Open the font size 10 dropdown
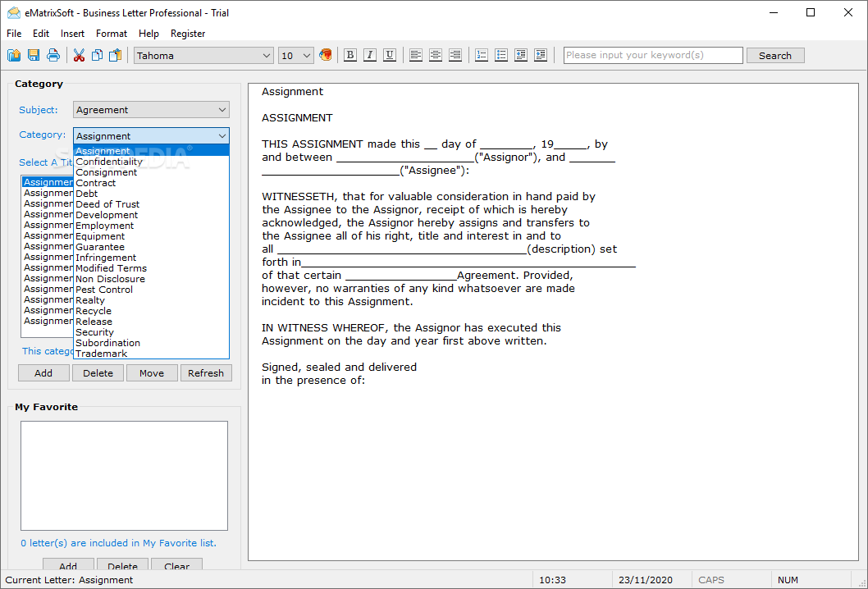The height and width of the screenshot is (589, 868). 296,55
